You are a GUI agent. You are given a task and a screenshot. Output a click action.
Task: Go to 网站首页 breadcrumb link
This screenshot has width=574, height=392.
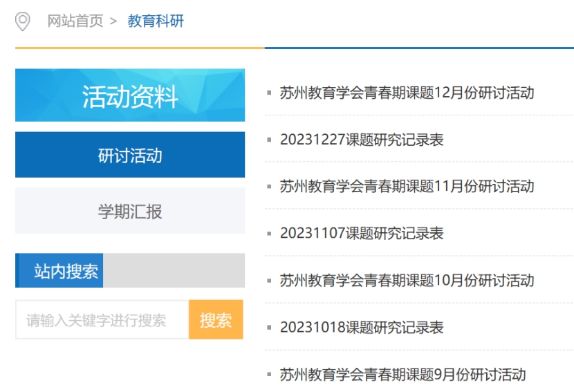point(75,21)
